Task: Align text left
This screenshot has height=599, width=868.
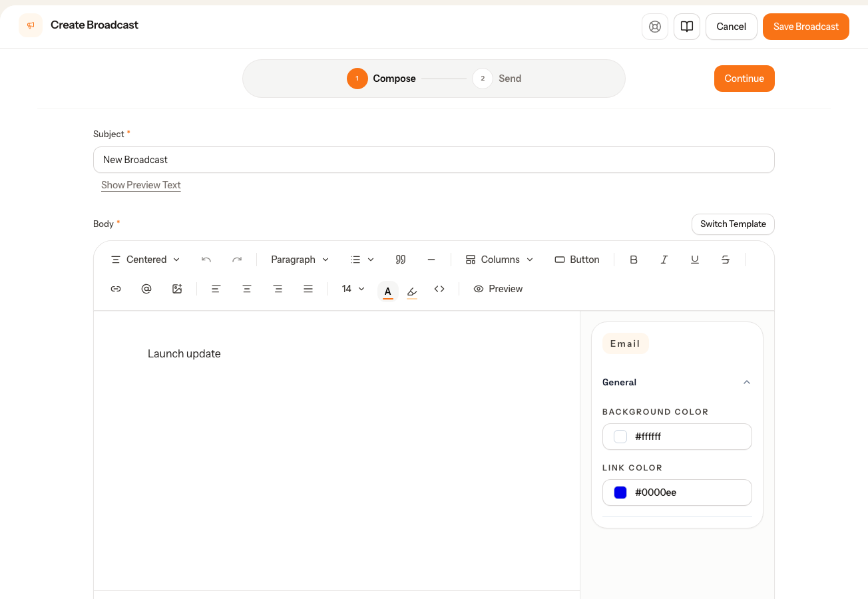Action: coord(216,289)
